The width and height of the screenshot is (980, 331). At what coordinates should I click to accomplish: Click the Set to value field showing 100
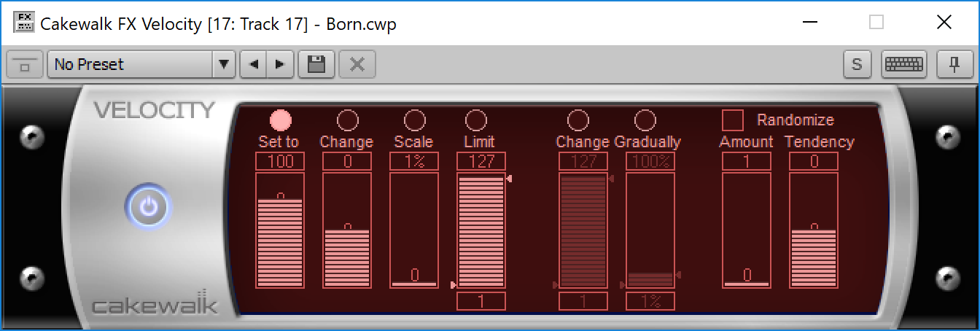(280, 161)
